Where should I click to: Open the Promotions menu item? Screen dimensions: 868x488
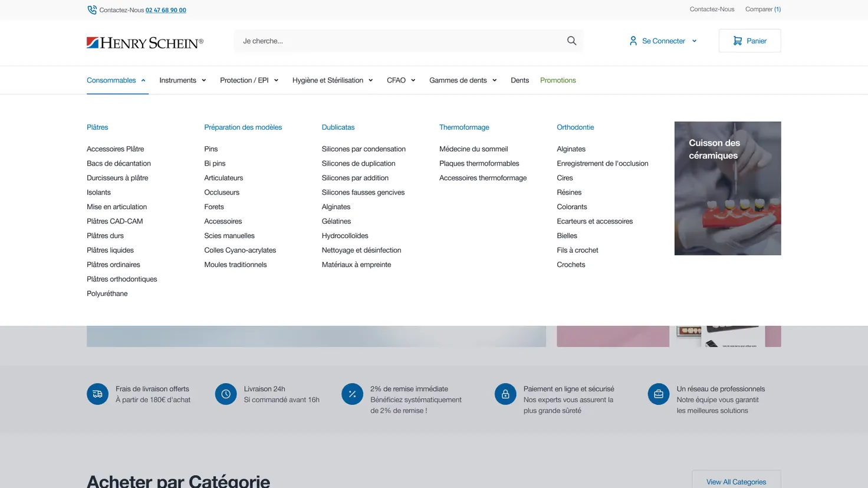(x=558, y=80)
